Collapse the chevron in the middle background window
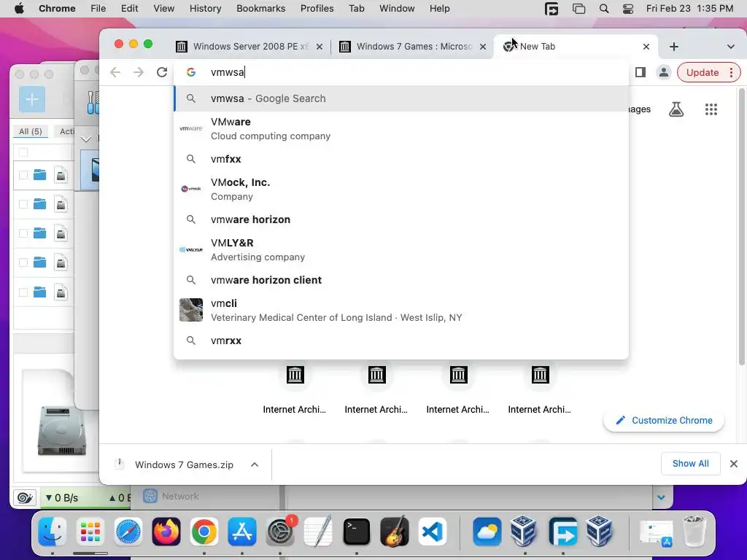 86,139
